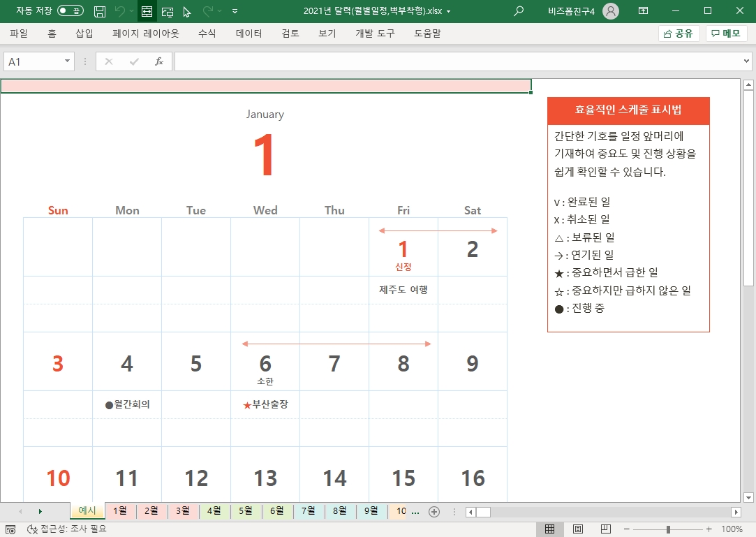Switch to Normal view icon
Viewport: 756px width, 537px height.
click(x=549, y=529)
